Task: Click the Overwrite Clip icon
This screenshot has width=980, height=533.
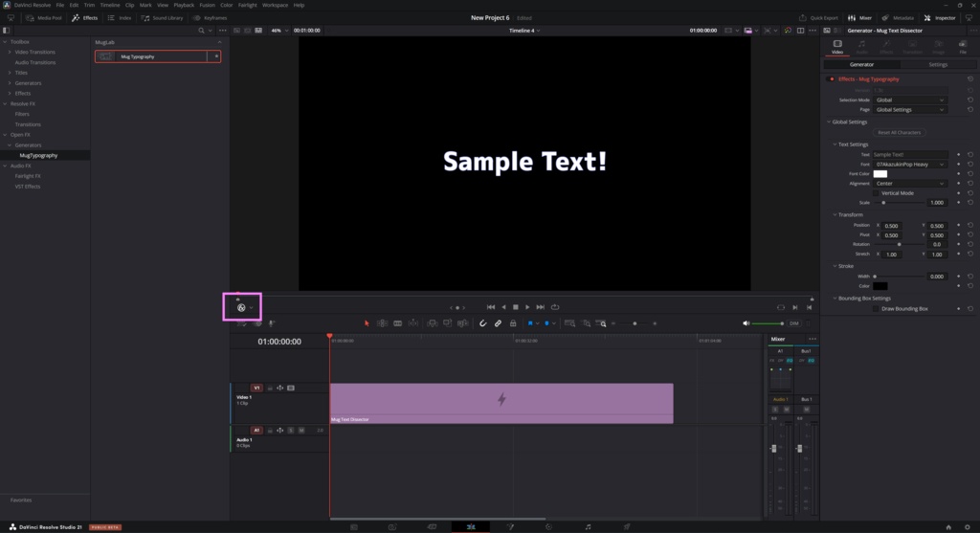Action: coord(448,323)
